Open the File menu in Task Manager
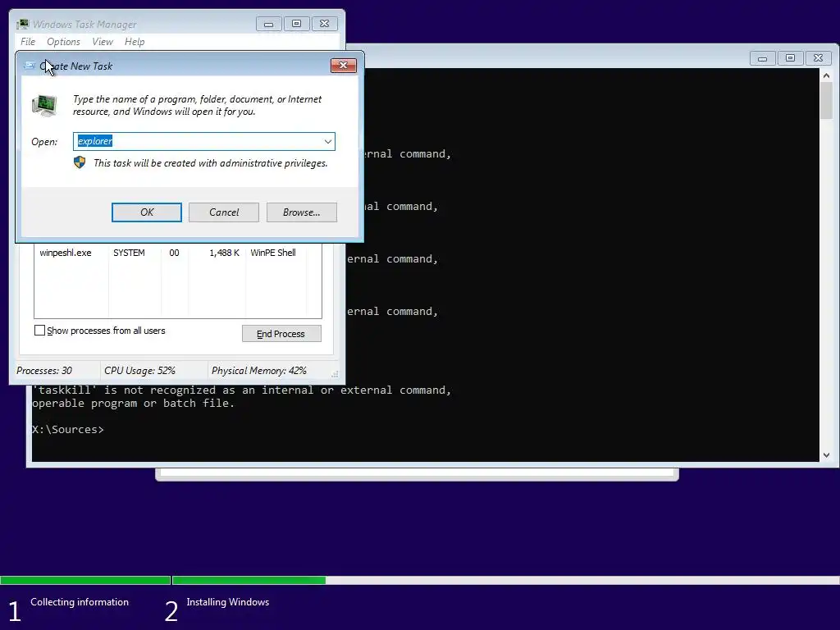Screen dimensions: 840x630 [28, 42]
